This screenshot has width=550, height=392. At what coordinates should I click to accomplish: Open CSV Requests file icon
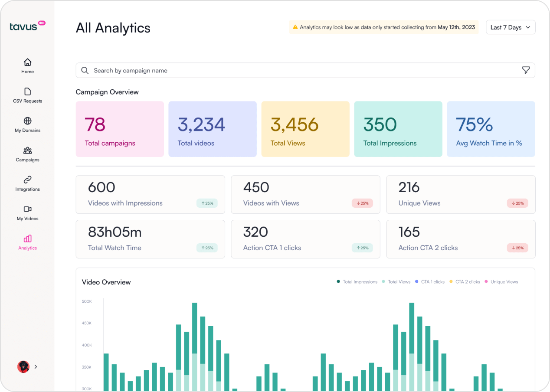click(27, 91)
